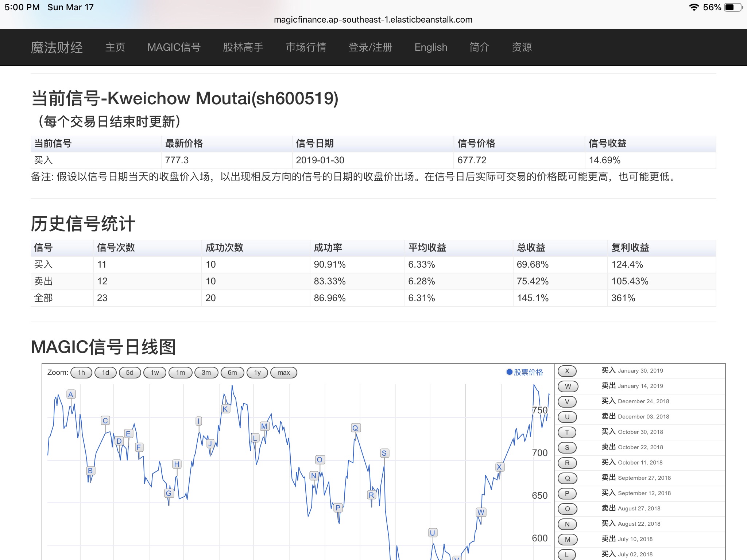This screenshot has width=747, height=560.
Task: Click the 全部 compound return 361%
Action: (x=623, y=298)
